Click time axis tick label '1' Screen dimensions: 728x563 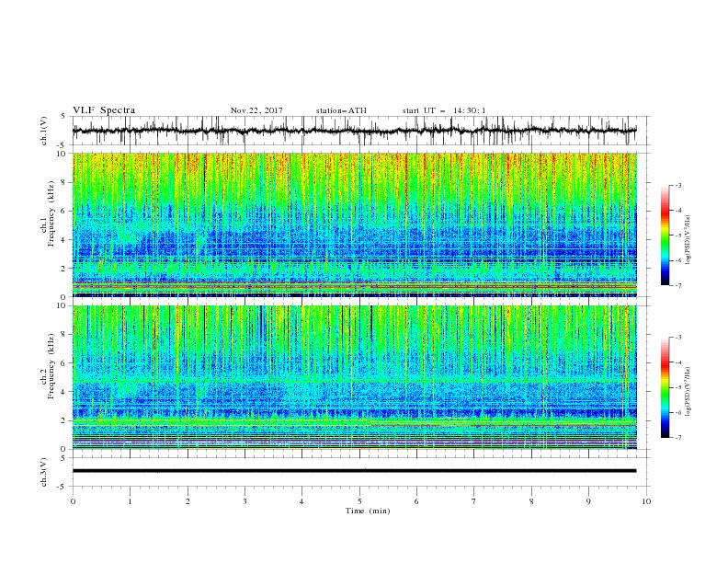tap(130, 501)
